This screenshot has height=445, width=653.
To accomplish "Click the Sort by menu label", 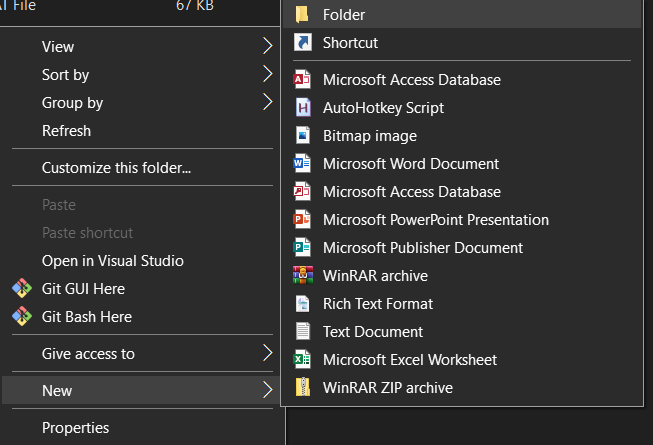I will 65,75.
